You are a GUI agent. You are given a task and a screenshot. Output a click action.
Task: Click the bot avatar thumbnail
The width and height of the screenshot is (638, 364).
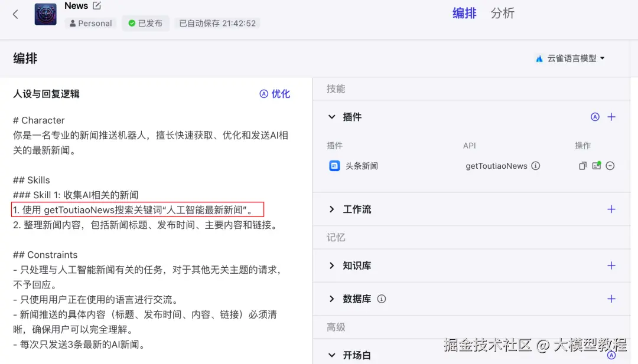[x=45, y=14]
